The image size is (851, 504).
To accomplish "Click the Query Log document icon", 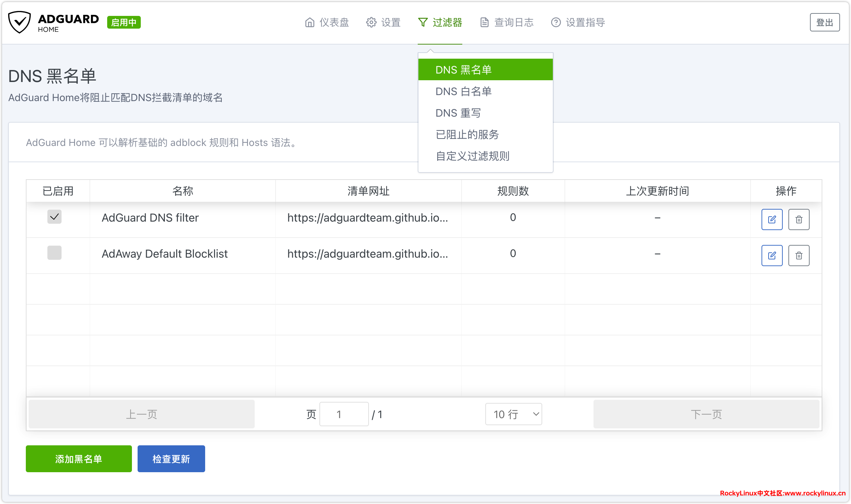I will tap(484, 23).
